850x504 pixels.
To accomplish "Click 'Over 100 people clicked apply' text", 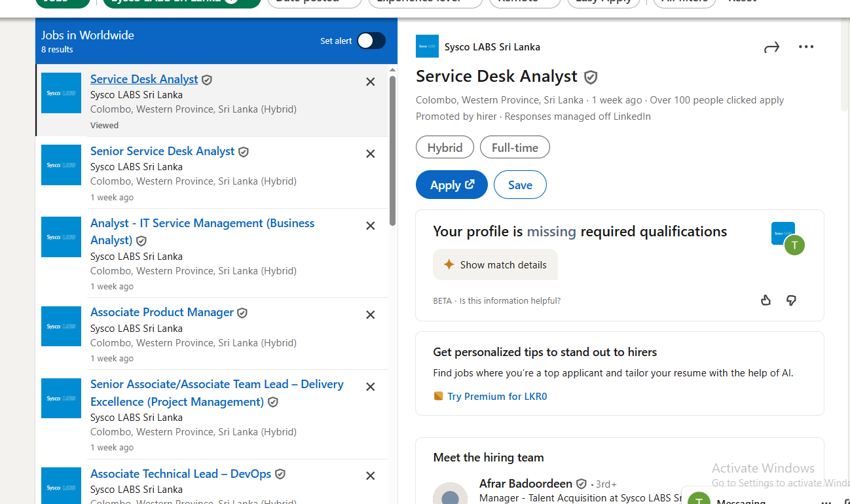I will click(x=717, y=100).
